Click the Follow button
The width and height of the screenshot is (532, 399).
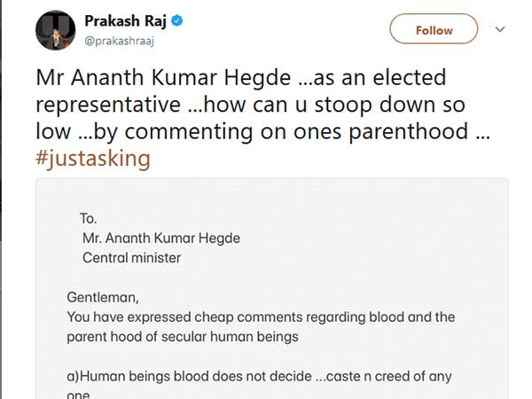tap(434, 30)
